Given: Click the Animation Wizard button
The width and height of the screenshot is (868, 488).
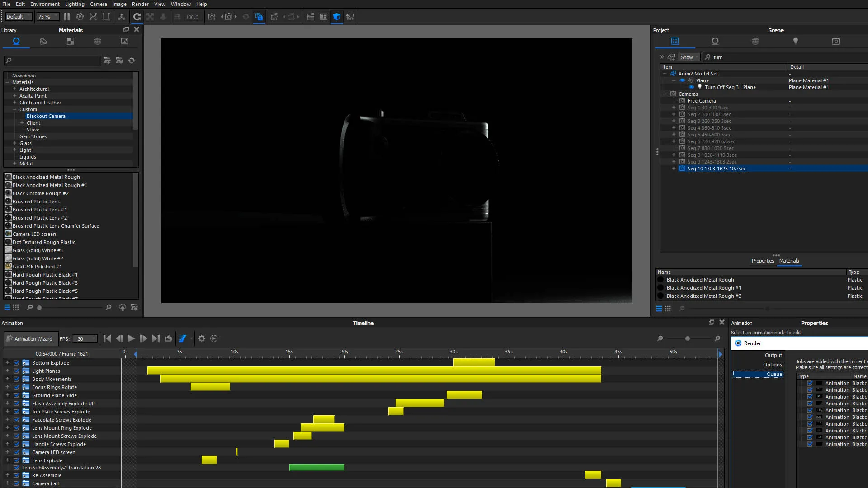Looking at the screenshot, I should tap(28, 339).
